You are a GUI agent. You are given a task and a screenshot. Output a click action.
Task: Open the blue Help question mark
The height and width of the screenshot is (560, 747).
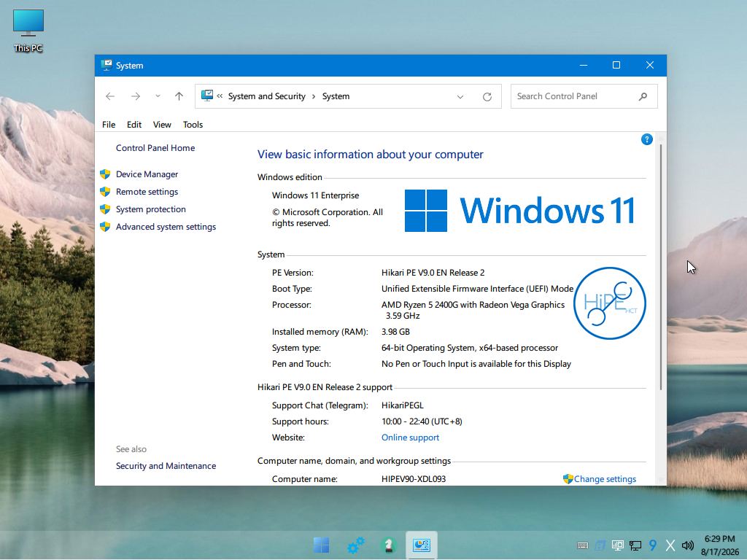pos(646,139)
